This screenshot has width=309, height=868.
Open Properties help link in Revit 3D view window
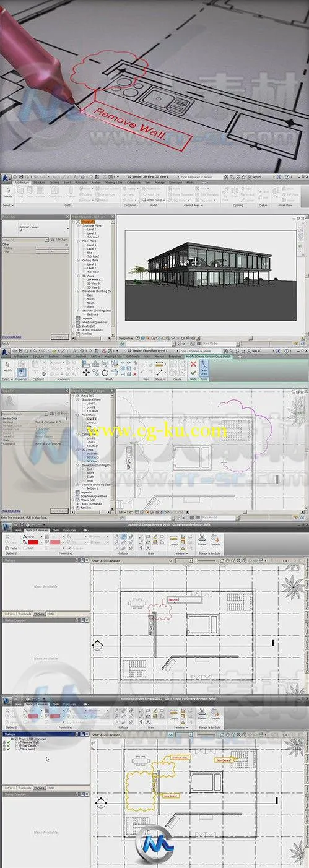[x=12, y=336]
